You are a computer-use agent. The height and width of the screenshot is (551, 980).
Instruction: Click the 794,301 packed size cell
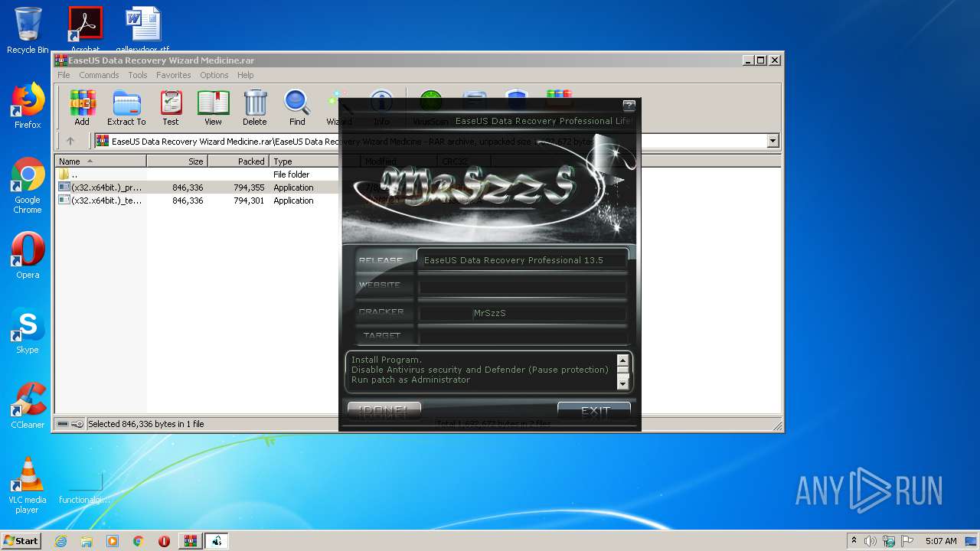pyautogui.click(x=249, y=201)
